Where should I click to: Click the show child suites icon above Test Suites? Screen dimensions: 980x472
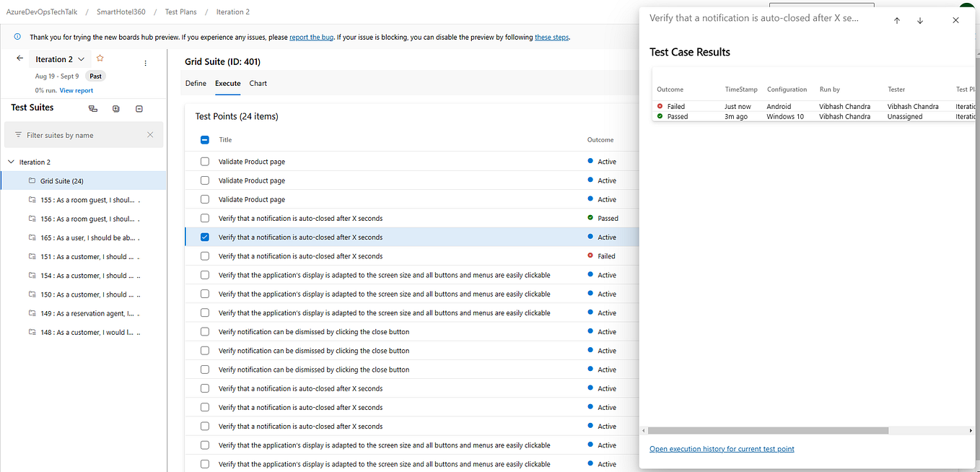tap(92, 109)
